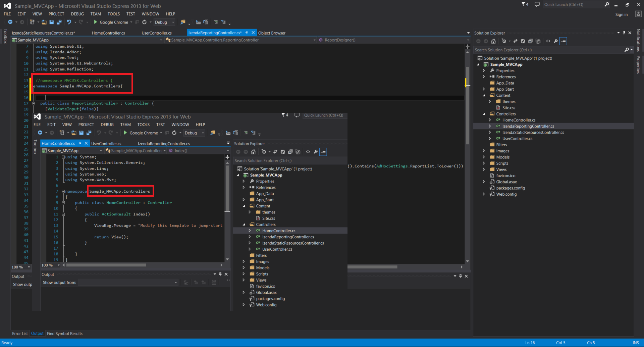Click the search magnifier in main Solution Explorer
The height and width of the screenshot is (347, 644).
click(627, 50)
